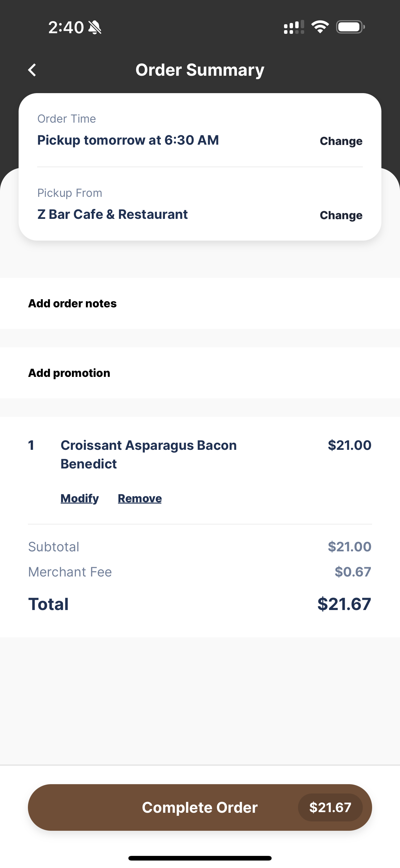Tap the Z Bar Cafe & Restaurant name
Viewport: 400px width, 868px height.
tap(113, 214)
